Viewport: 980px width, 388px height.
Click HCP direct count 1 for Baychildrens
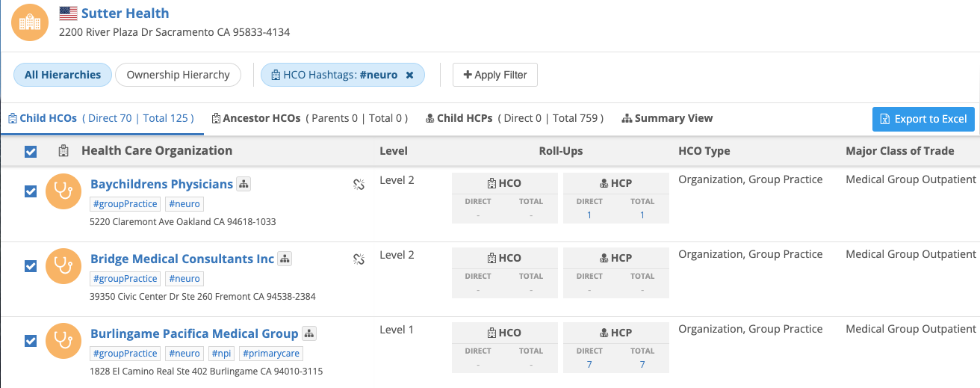tap(589, 215)
